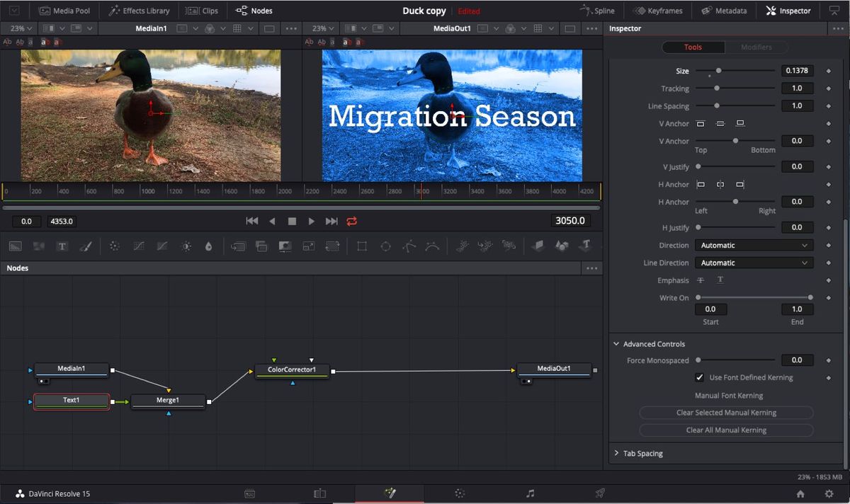The image size is (850, 504).
Task: Enable Use Font Defined Kerning
Action: click(701, 377)
